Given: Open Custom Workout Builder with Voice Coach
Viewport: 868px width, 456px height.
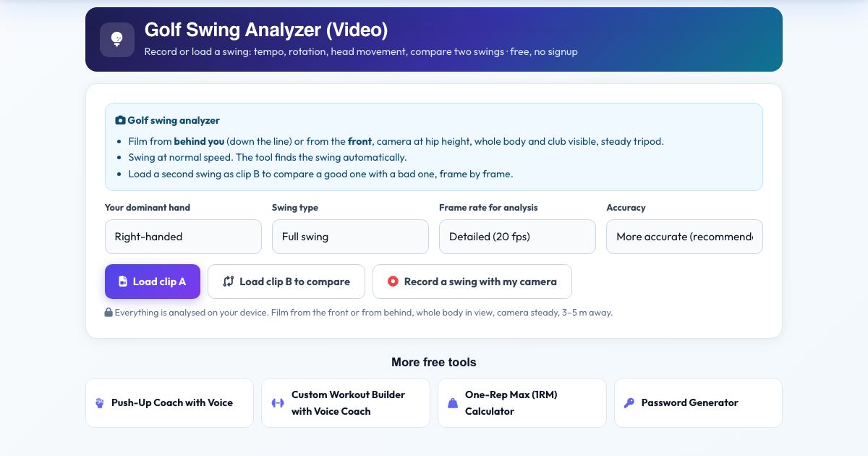Looking at the screenshot, I should pos(346,403).
